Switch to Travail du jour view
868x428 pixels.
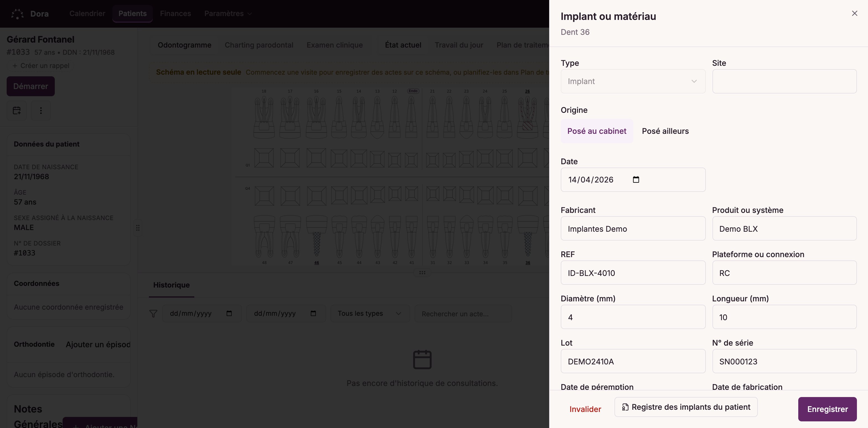tap(459, 45)
